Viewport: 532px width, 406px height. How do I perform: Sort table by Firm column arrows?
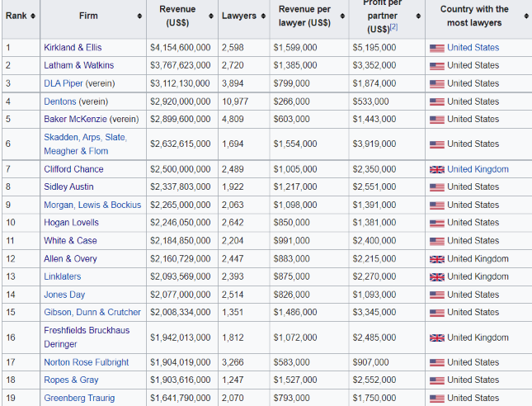(139, 16)
